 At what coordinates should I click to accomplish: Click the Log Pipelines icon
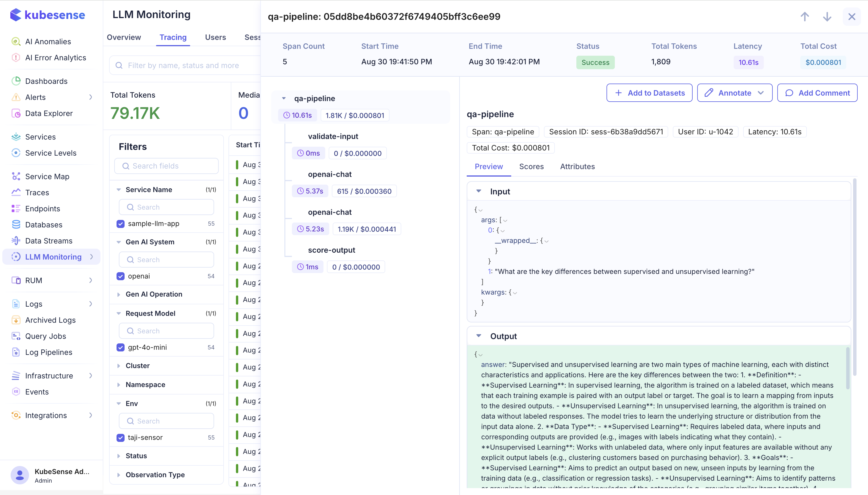click(x=15, y=352)
